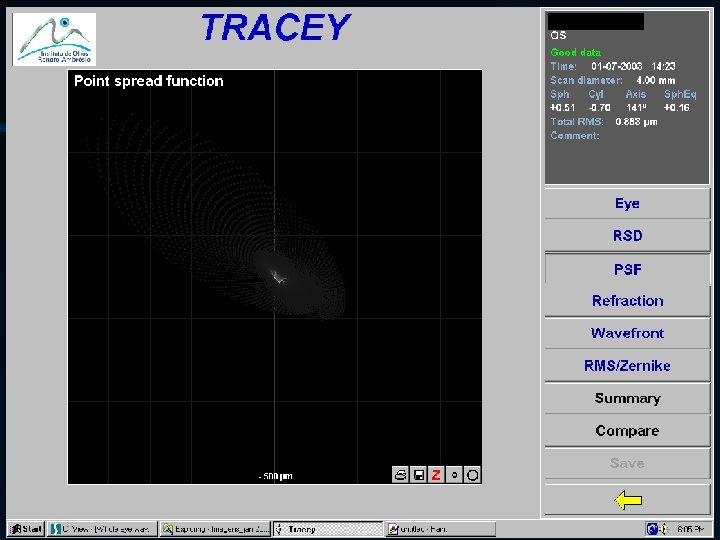Click the Cyl value -0.70
720x540 pixels.
point(600,107)
